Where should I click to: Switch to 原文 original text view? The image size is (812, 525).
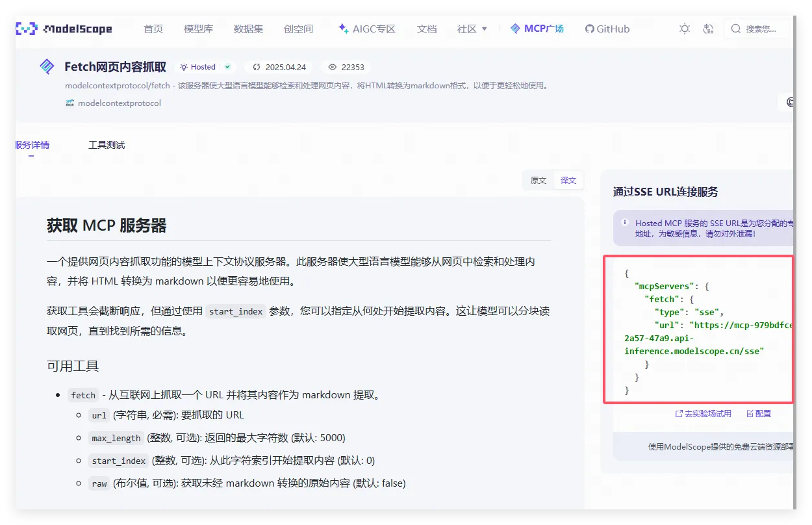(539, 180)
